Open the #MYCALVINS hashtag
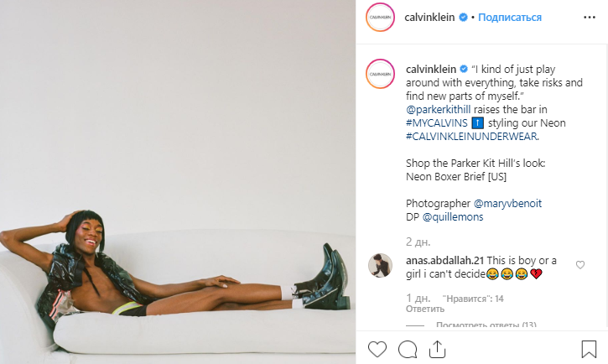608x364 pixels. pyautogui.click(x=437, y=123)
